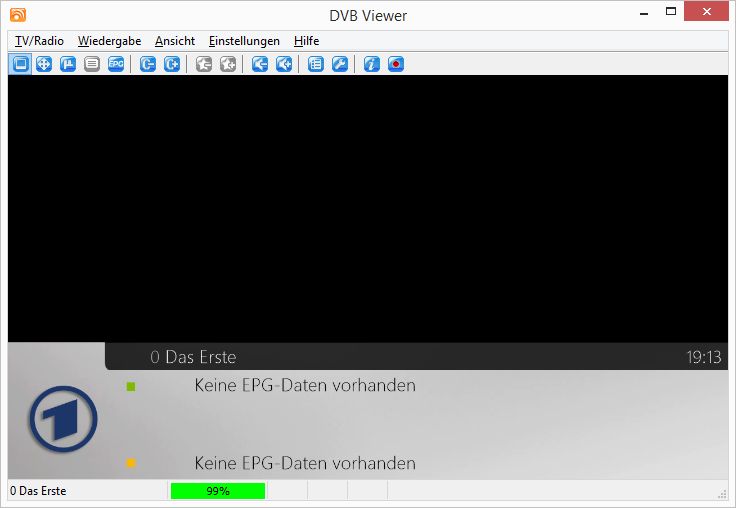Show info with the 'i' icon
This screenshot has width=736, height=508.
tap(372, 64)
